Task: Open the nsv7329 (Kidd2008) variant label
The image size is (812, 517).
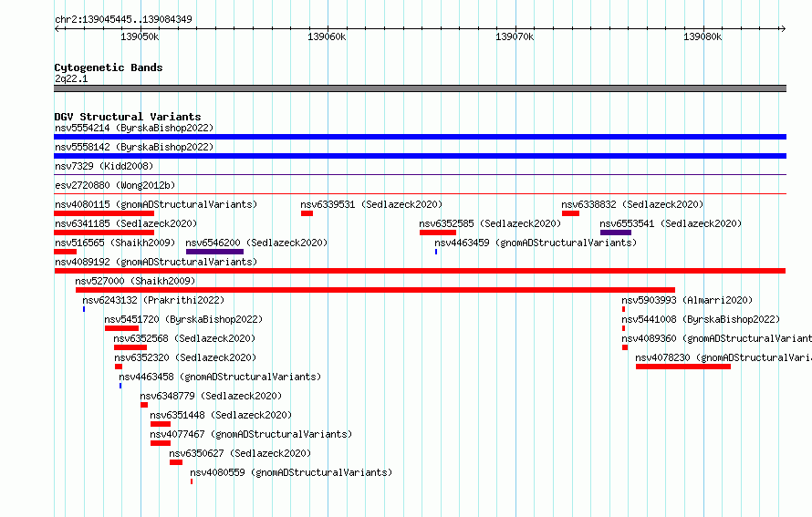Action: pyautogui.click(x=104, y=166)
